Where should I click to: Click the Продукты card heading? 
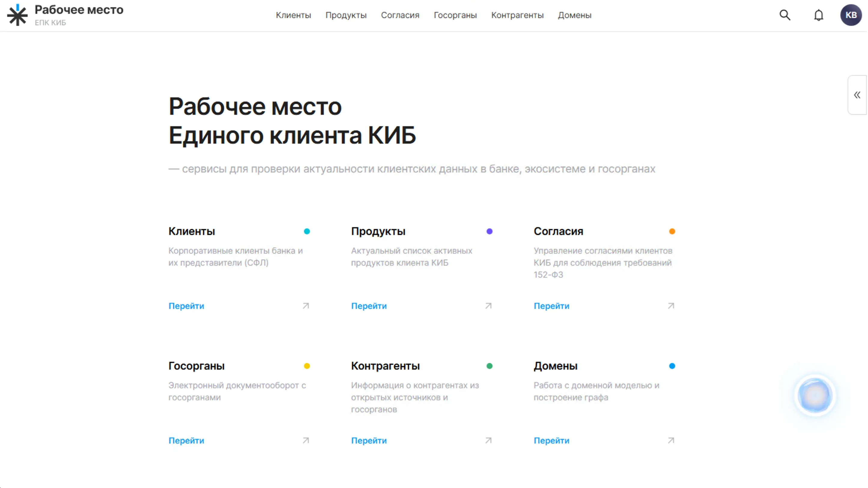378,232
